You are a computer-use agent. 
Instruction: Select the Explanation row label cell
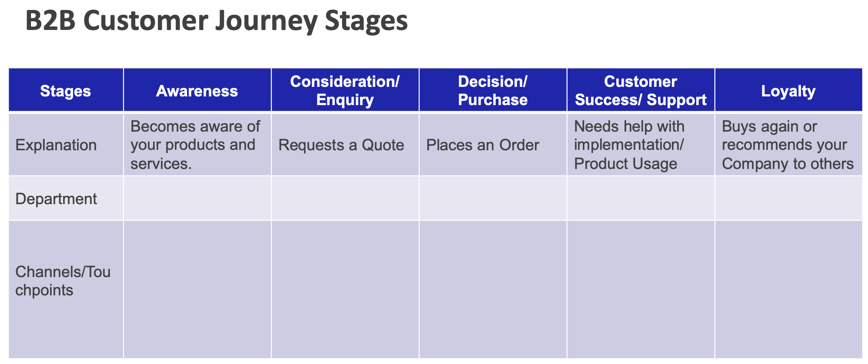click(x=56, y=145)
